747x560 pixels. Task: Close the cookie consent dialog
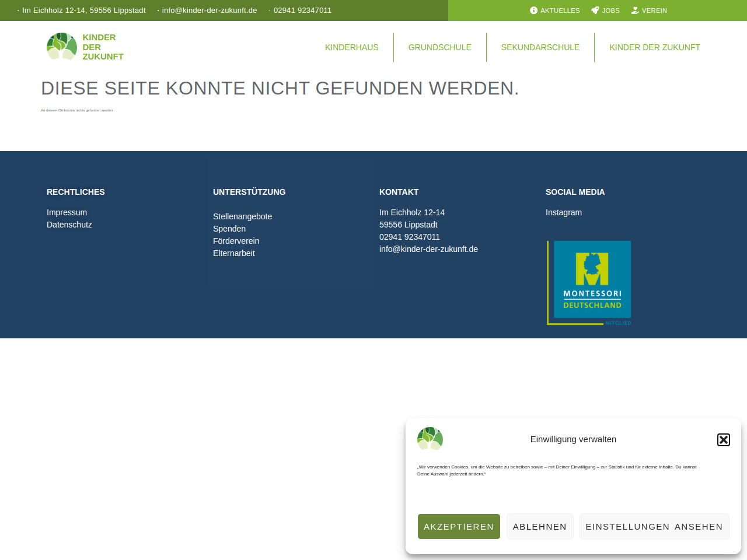click(723, 440)
